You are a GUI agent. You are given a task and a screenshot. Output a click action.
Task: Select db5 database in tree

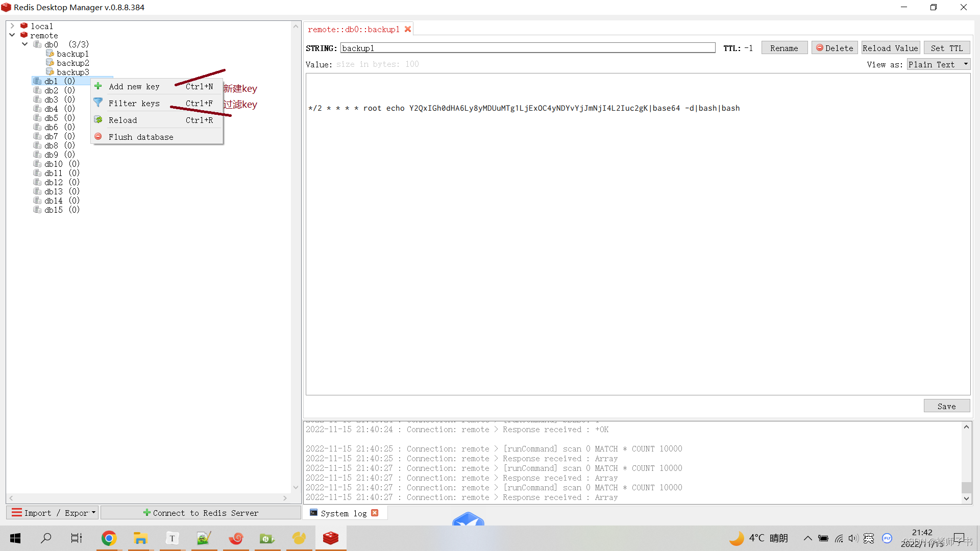coord(60,118)
